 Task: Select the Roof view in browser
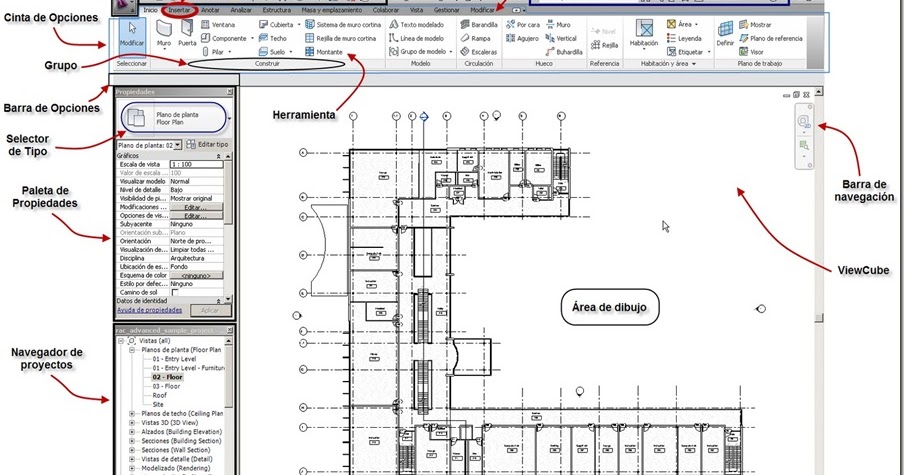pos(160,395)
